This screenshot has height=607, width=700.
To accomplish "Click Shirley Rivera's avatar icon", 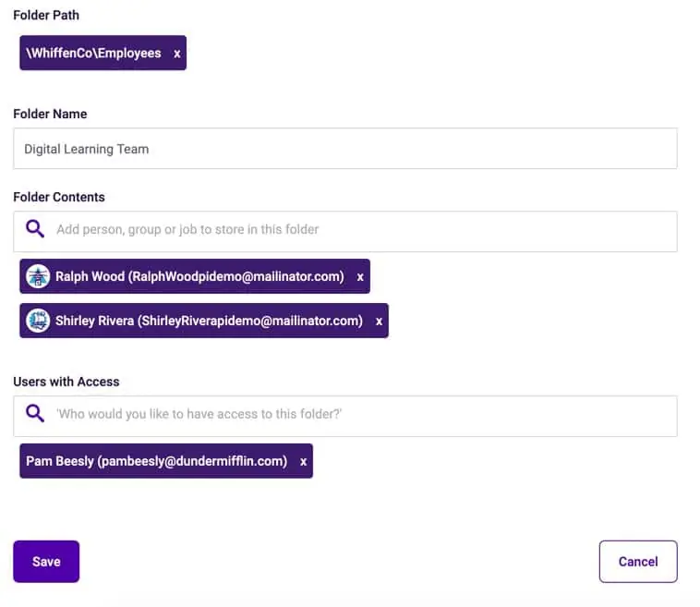I will (38, 321).
